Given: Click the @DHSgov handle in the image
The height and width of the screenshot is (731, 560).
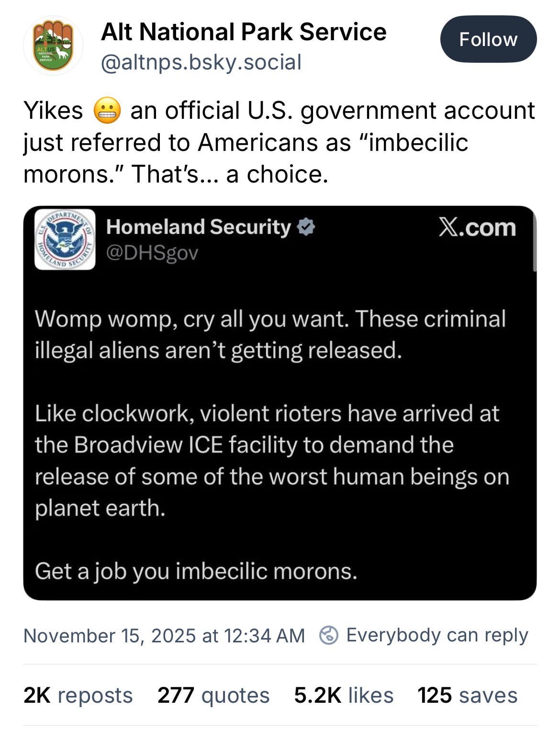Looking at the screenshot, I should point(152,253).
